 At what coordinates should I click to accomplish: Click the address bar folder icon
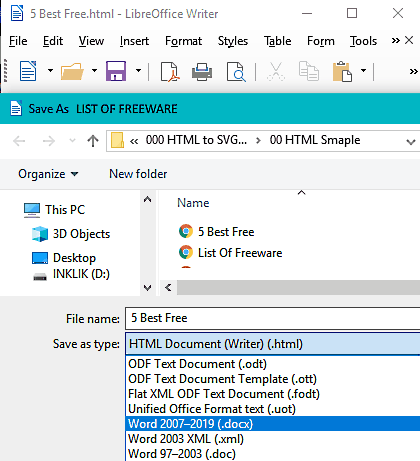pyautogui.click(x=118, y=140)
